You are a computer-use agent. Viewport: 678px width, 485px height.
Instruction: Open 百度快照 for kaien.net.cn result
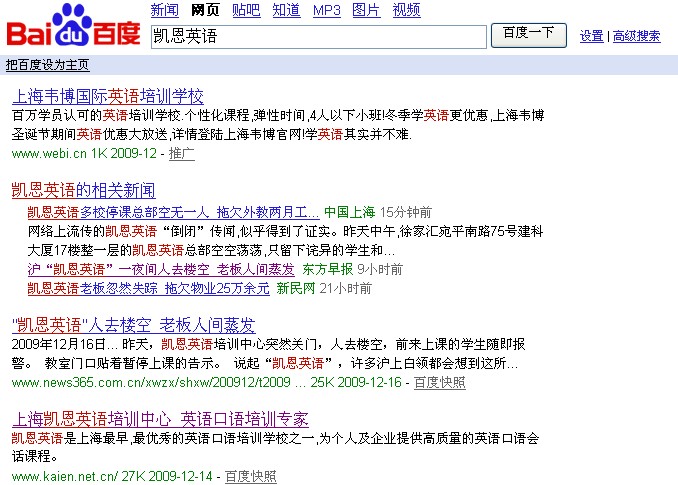[x=251, y=476]
